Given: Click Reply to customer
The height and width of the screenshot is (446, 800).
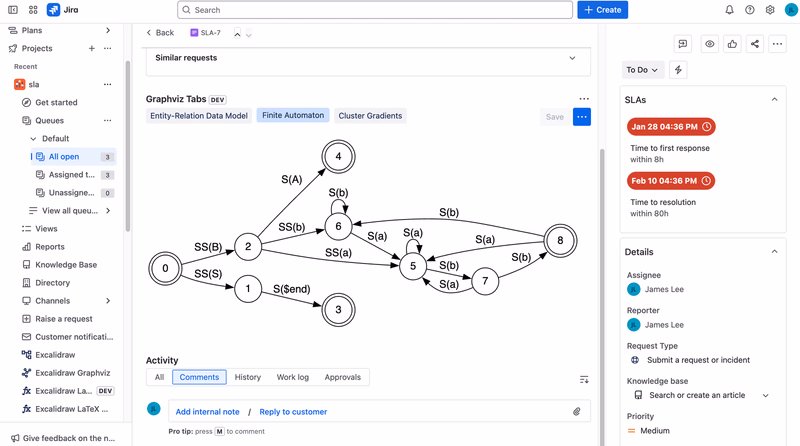Looking at the screenshot, I should pos(293,412).
